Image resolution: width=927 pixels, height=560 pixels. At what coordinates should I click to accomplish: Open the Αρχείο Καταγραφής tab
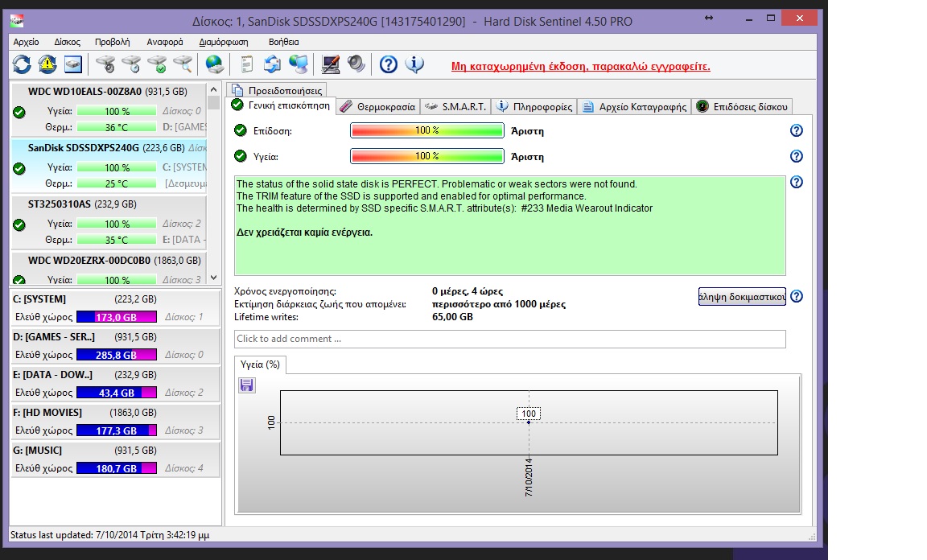click(x=635, y=106)
